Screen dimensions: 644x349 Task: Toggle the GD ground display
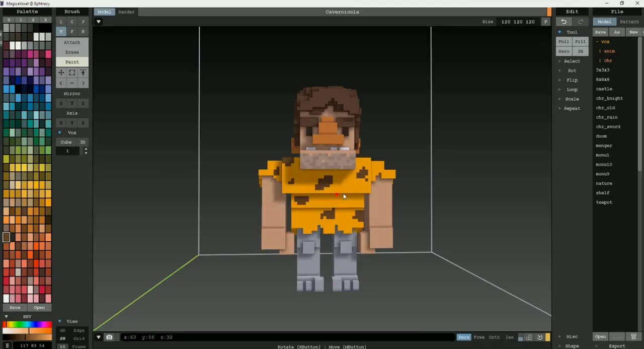click(63, 330)
